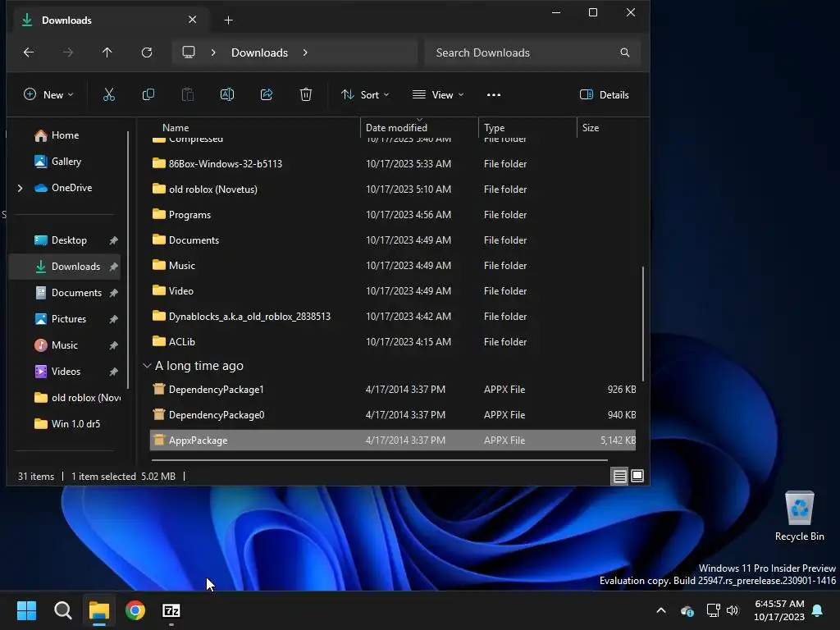Open 7-Zip from taskbar
Viewport: 840px width, 630px height.
pyautogui.click(x=171, y=610)
